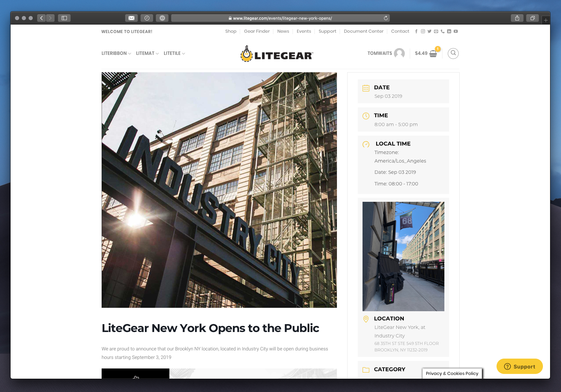561x392 pixels.
Task: Click the calendar date icon
Action: [366, 88]
